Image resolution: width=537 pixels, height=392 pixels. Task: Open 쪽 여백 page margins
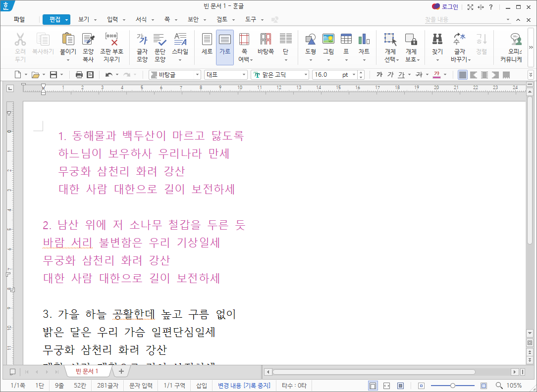coord(244,47)
